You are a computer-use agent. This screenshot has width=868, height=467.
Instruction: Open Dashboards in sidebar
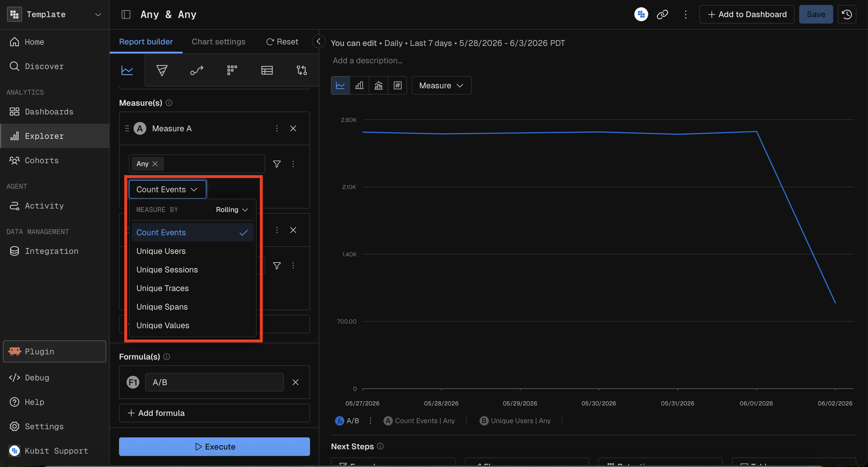(55, 111)
